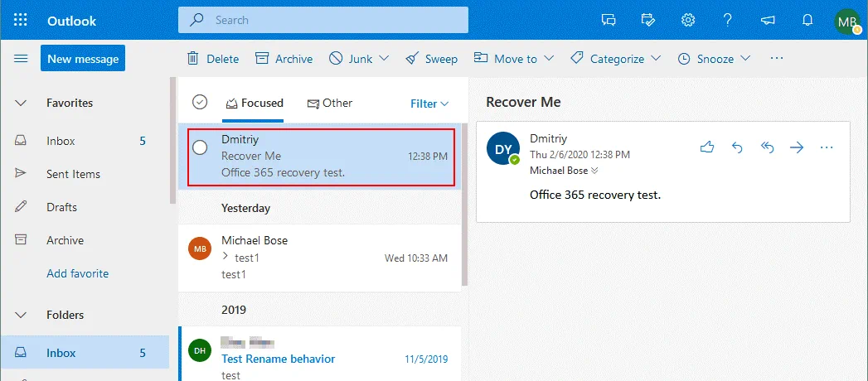Reply all to the message
Viewport: 868px width, 381px height.
pos(767,147)
